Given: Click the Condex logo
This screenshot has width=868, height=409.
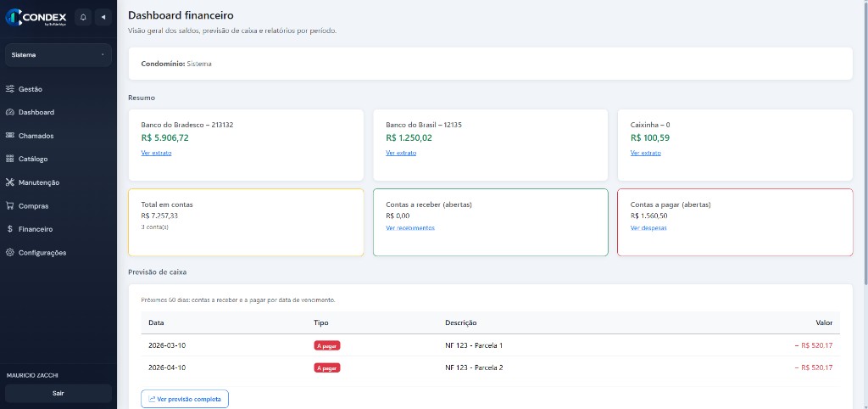Looking at the screenshot, I should [x=36, y=17].
